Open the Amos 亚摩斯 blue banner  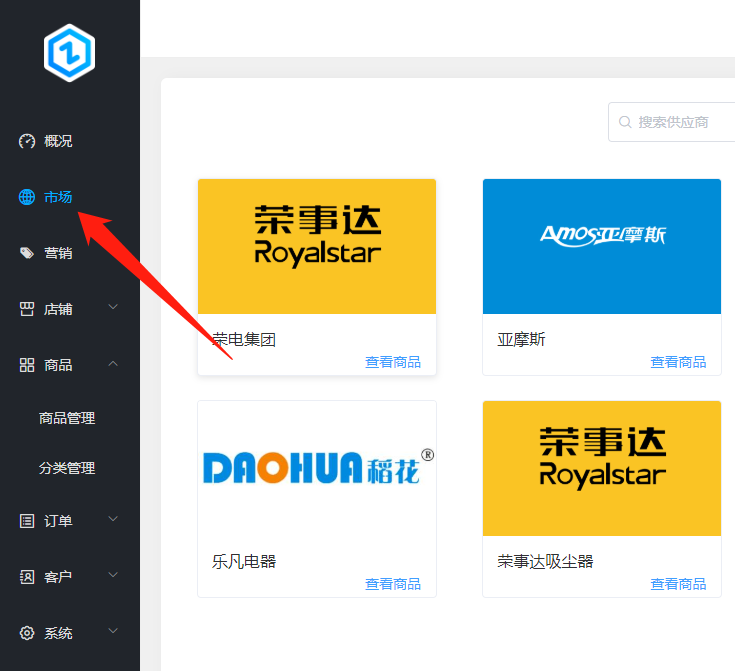602,246
